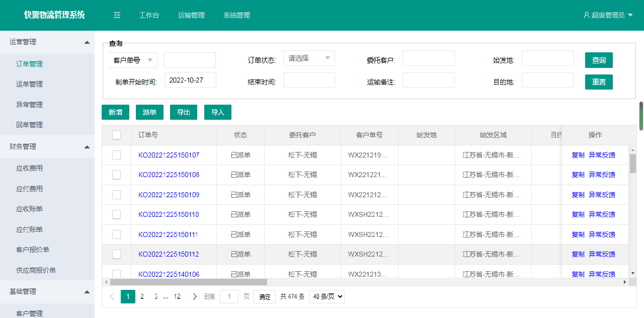644x318 pixels.
Task: Open the 超级管理员 user dropdown
Action: tap(608, 15)
